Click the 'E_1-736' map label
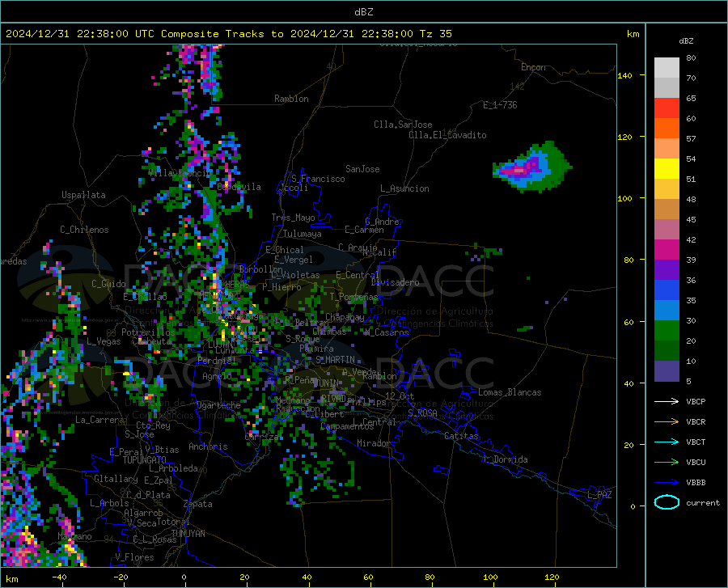728x588 pixels. [500, 105]
